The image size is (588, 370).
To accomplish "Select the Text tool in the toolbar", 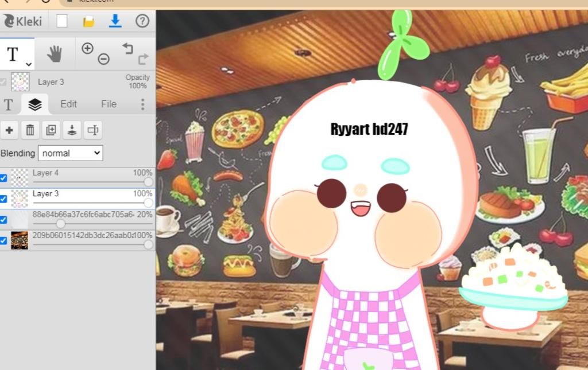I will tap(13, 54).
